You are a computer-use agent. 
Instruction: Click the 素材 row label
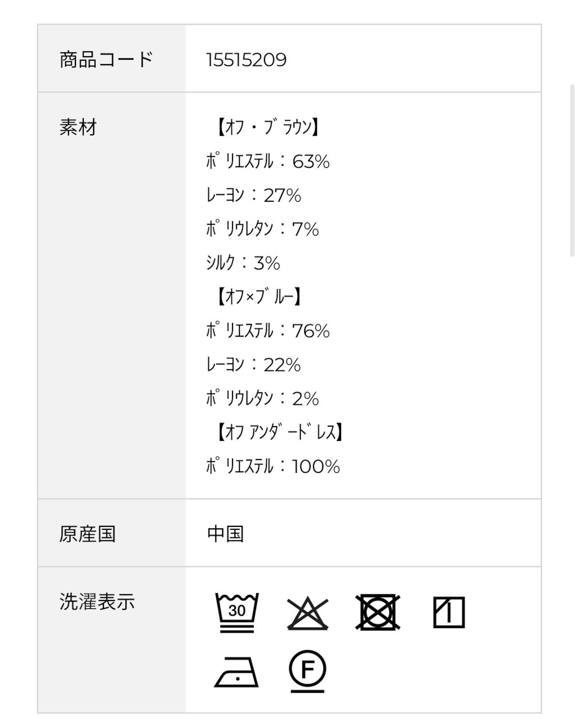tap(78, 128)
